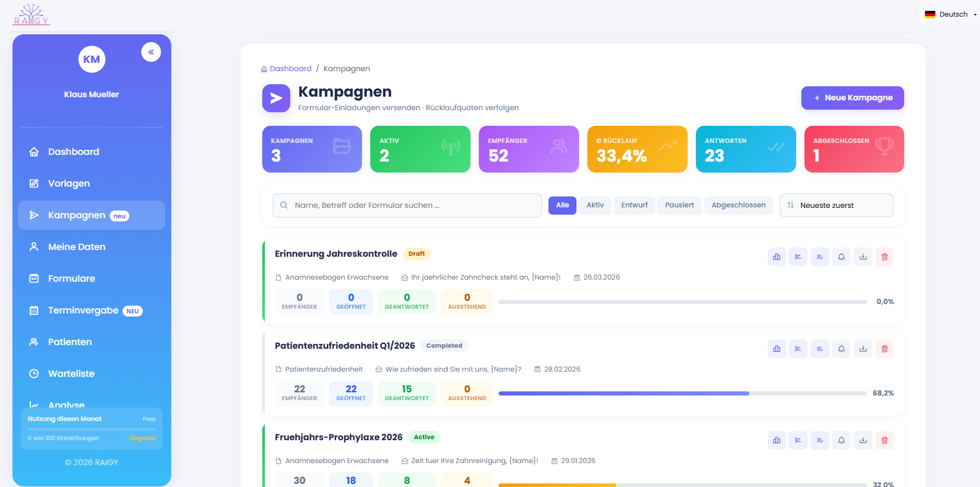Open statistics for Patientenzufriedenheit Q1/2026 campaign
980x487 pixels.
pyautogui.click(x=776, y=349)
